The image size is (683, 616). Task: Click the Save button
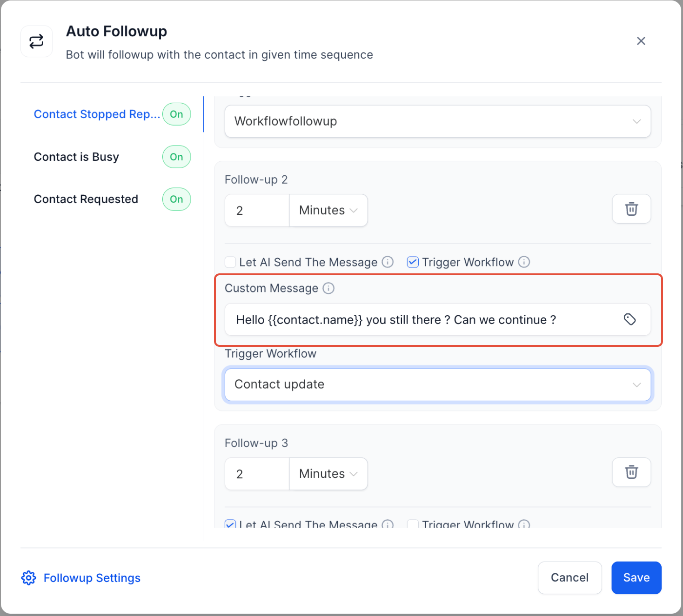[x=636, y=578]
